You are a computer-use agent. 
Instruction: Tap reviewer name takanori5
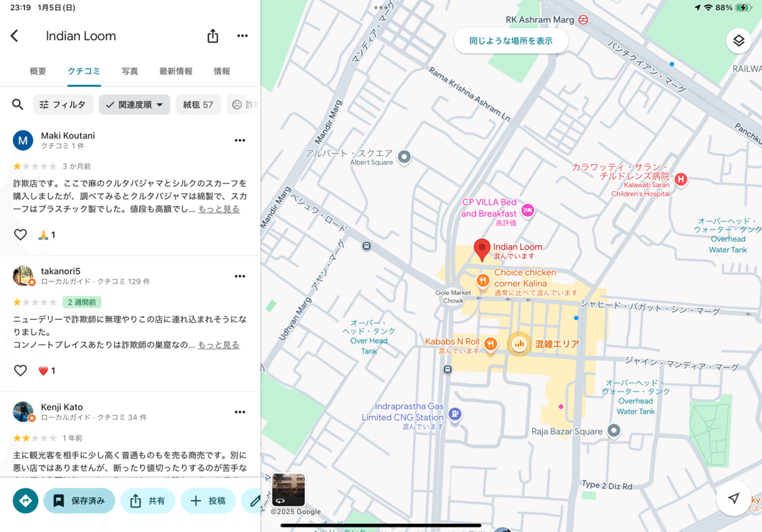[61, 271]
